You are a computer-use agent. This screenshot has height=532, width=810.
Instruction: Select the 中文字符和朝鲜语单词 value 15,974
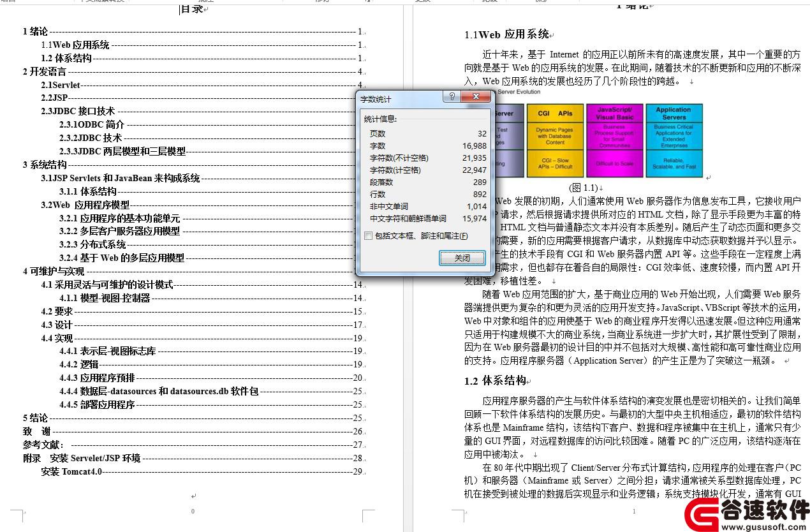tap(475, 218)
